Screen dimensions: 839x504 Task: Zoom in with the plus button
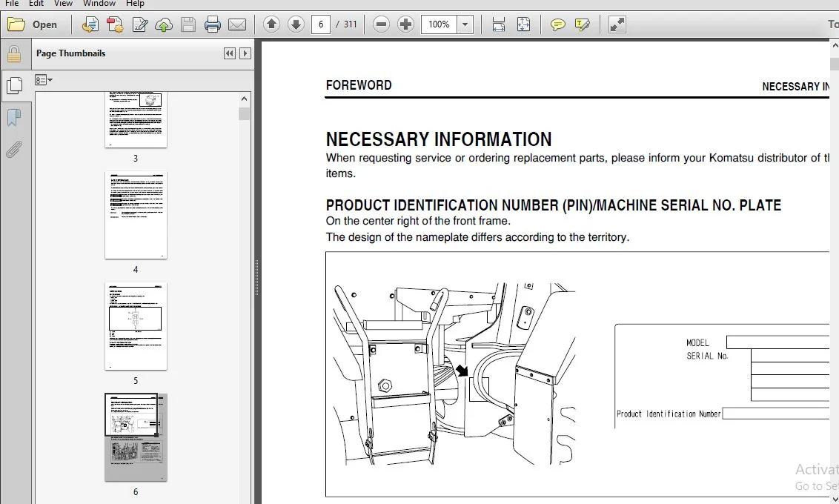405,24
